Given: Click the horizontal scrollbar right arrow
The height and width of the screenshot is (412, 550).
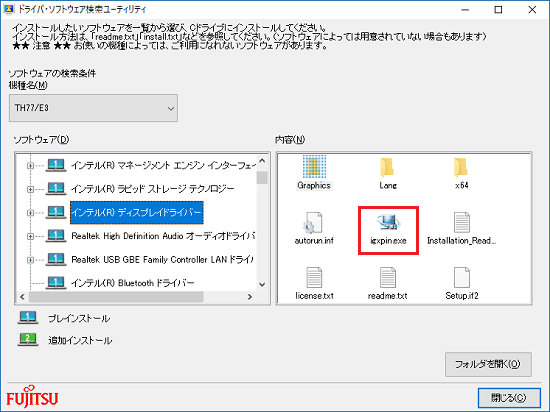Looking at the screenshot, I should coord(250,297).
